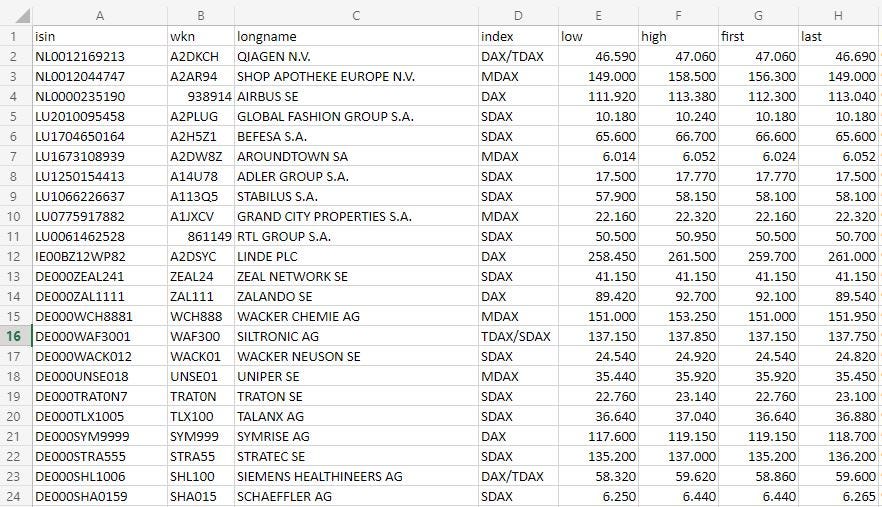Click ISIN DE000WAF3001 cell
882x507 pixels.
pos(100,336)
